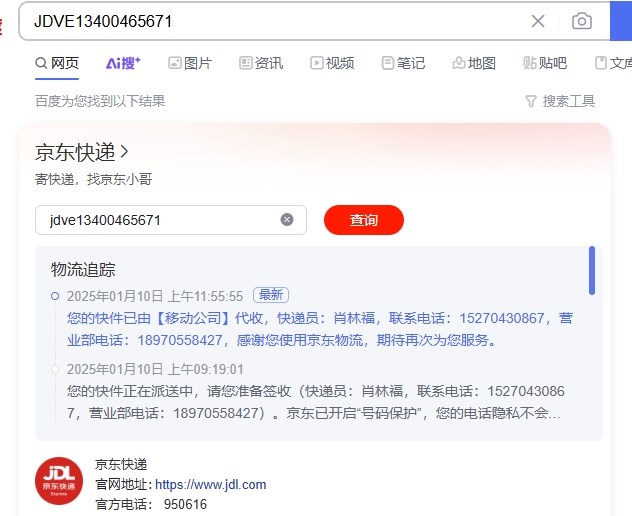Open the 搜索工具 filter

pyautogui.click(x=560, y=101)
